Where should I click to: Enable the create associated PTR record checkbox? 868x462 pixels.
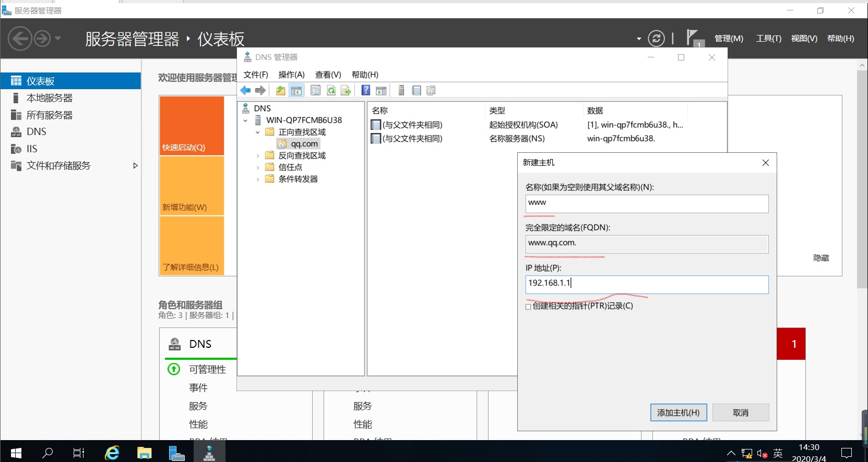pos(528,307)
